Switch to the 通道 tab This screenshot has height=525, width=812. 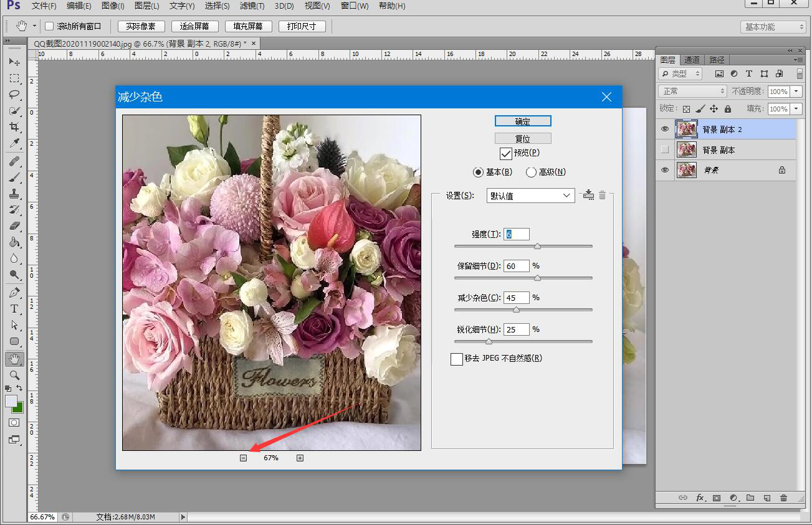(x=692, y=60)
